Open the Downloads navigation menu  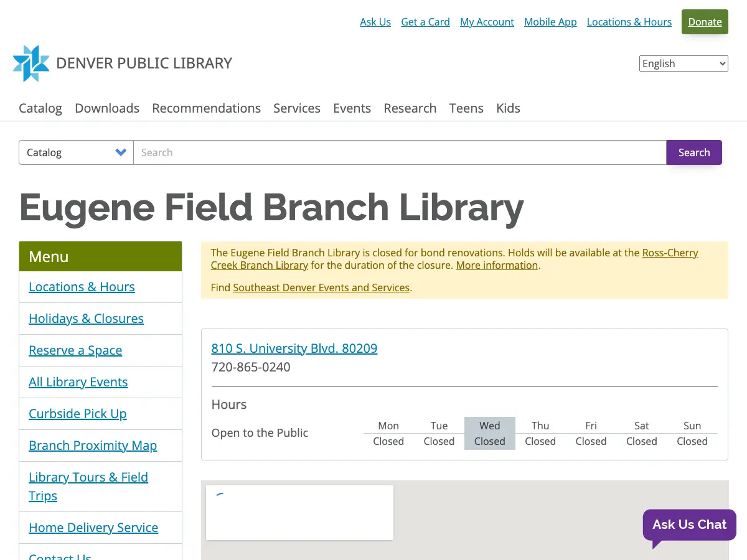click(107, 108)
